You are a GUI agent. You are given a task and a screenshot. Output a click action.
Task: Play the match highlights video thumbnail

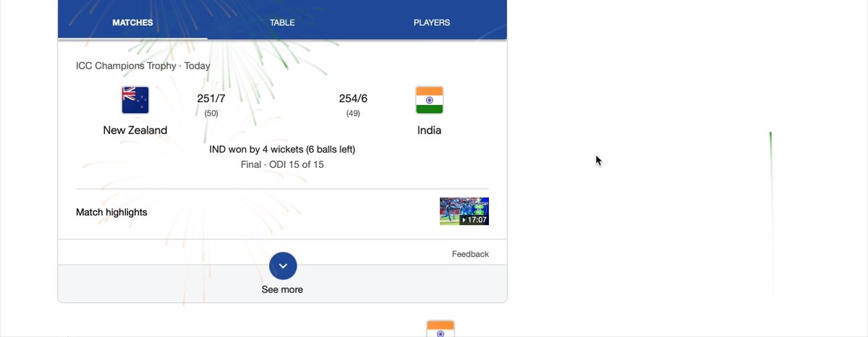464,211
